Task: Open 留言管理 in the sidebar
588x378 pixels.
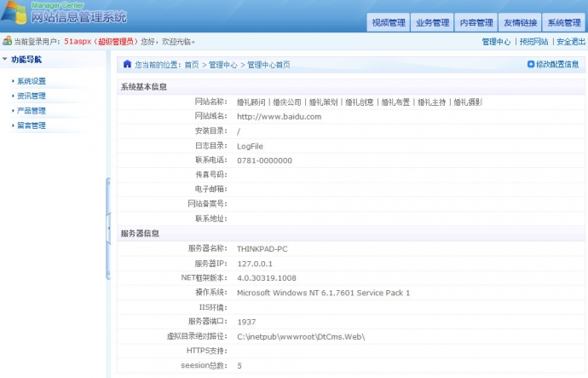Action: [x=32, y=125]
